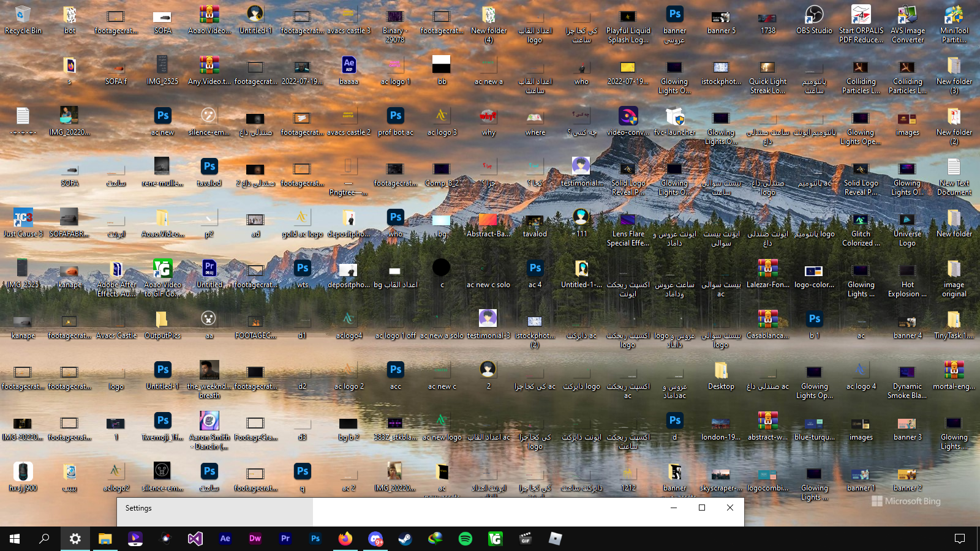Launch AVS Image Converter shortcut
980x551 pixels.
[908, 24]
